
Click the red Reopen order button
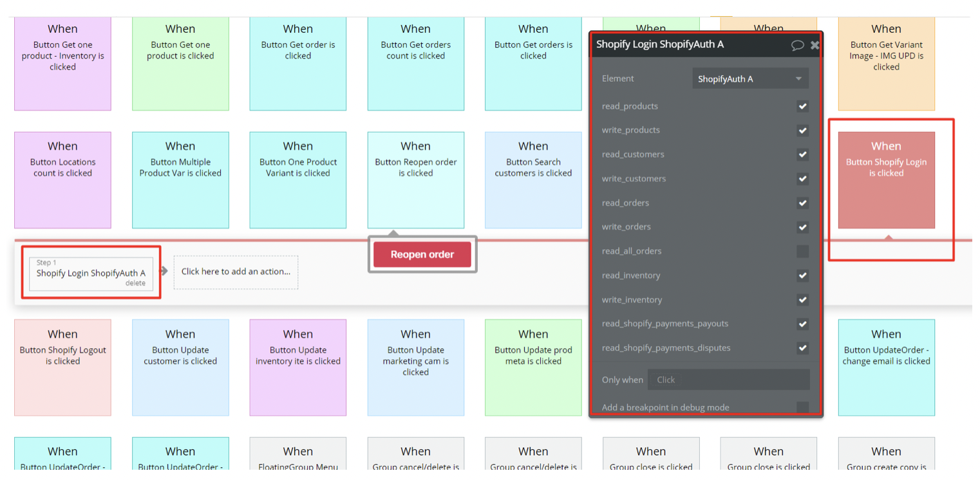point(422,255)
